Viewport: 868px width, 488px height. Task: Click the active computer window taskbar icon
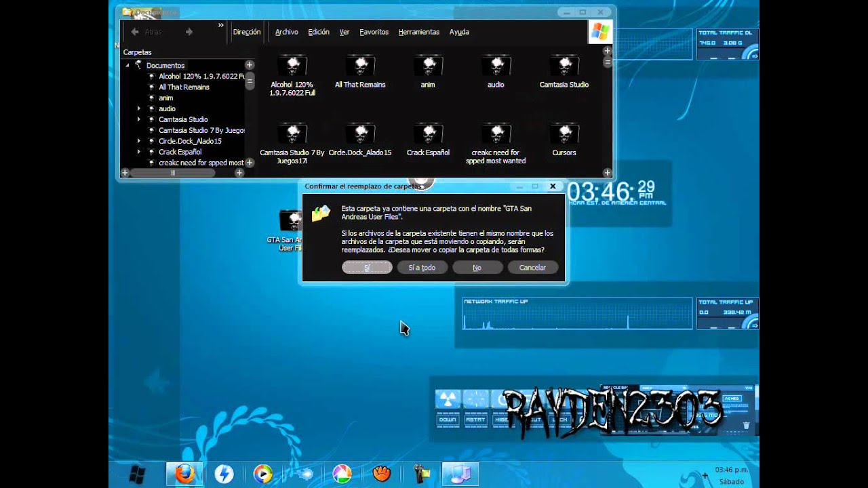click(461, 474)
